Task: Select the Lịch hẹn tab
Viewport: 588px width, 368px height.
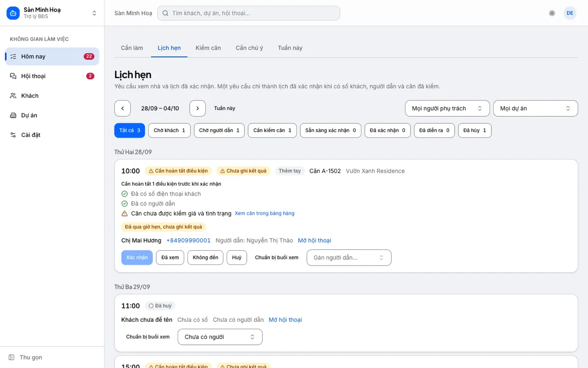Action: point(169,48)
